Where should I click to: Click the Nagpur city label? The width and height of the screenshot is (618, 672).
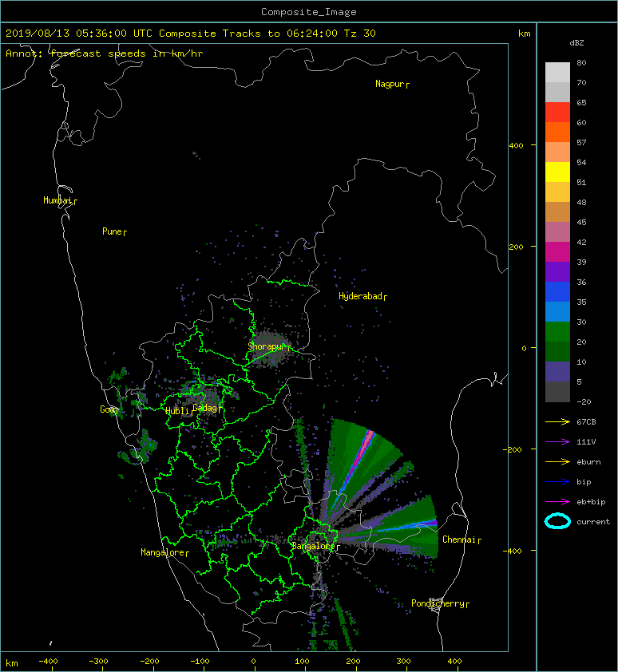390,84
